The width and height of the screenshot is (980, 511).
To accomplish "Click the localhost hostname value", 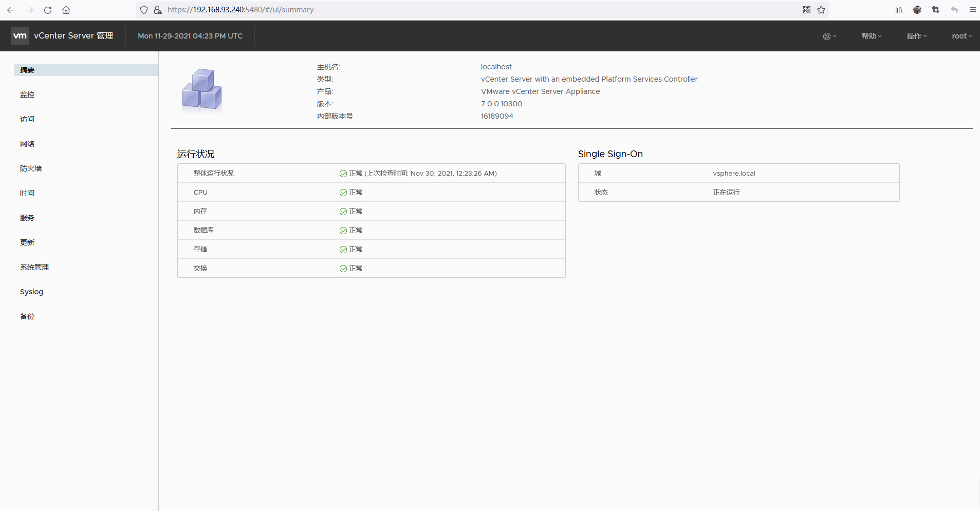I will point(496,67).
